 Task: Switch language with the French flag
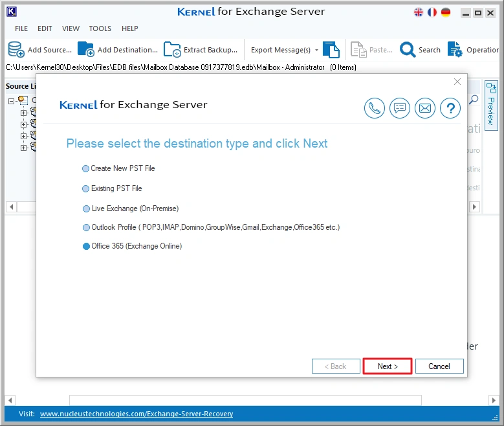point(432,12)
